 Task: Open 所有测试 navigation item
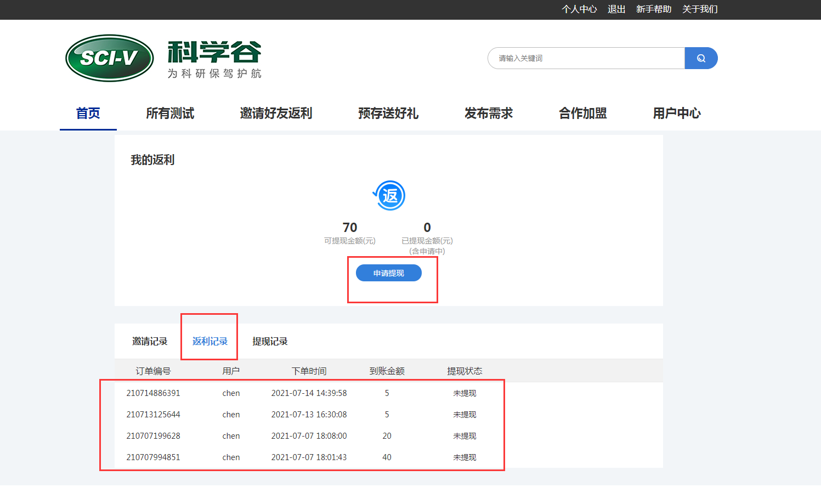coord(170,113)
